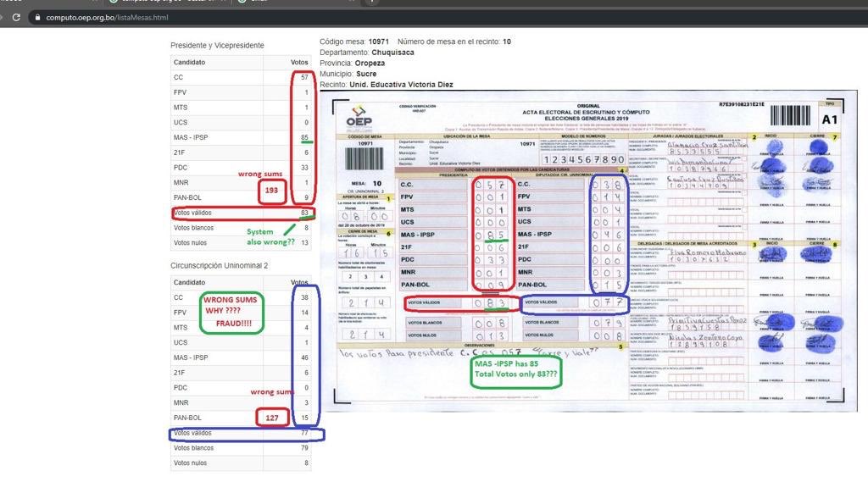868x482 pixels.
Task: Click "Votos" header in Presidente table
Action: (299, 63)
